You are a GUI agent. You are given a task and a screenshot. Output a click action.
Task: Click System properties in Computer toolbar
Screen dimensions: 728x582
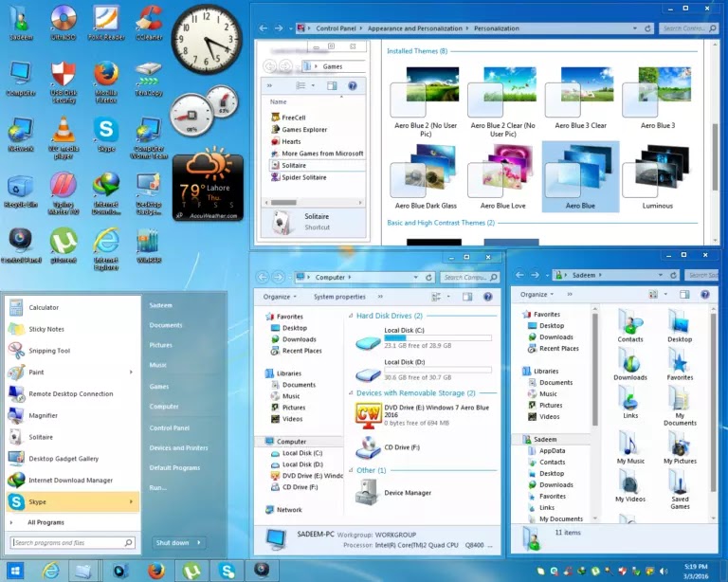click(x=339, y=297)
